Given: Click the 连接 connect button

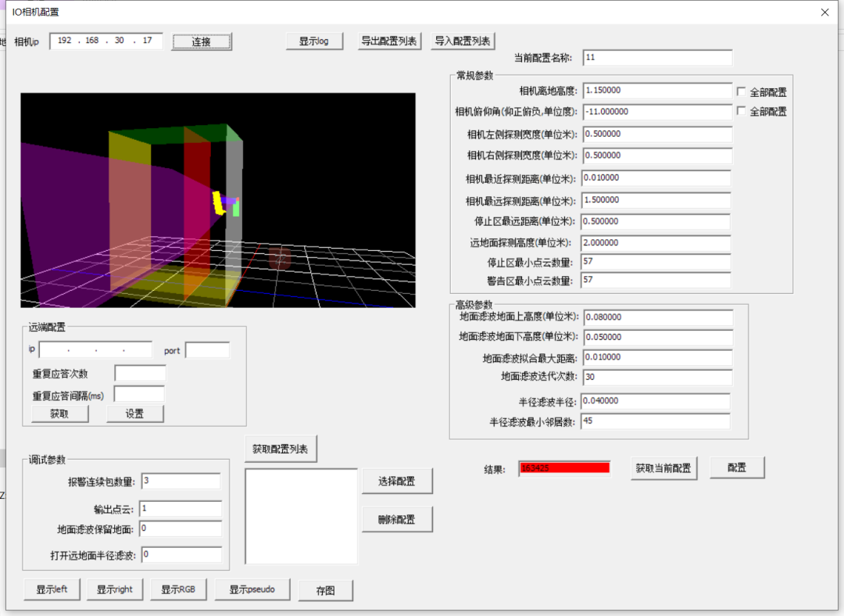Looking at the screenshot, I should [x=202, y=41].
